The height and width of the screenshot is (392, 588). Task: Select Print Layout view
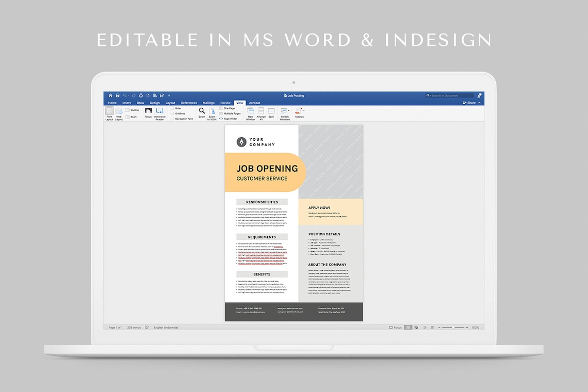109,113
